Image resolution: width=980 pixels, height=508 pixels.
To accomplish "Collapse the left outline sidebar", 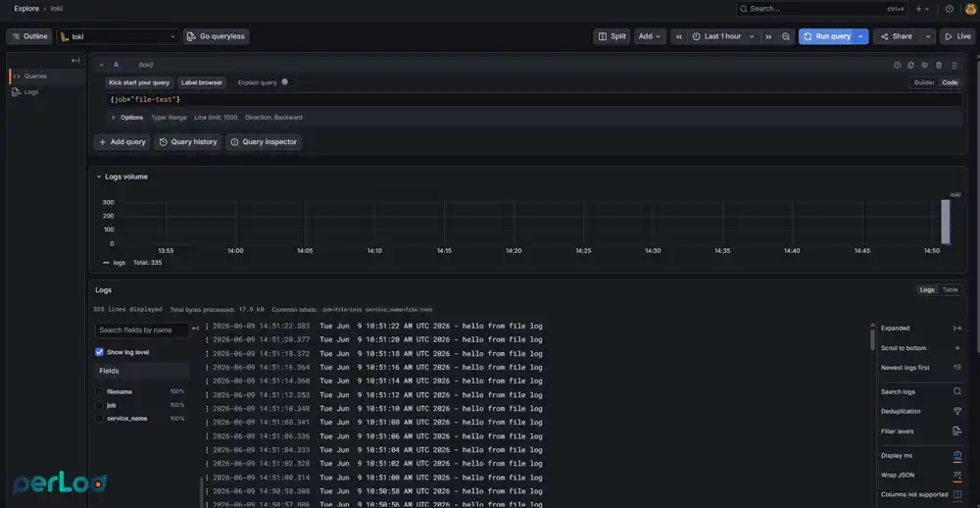I will pyautogui.click(x=75, y=61).
